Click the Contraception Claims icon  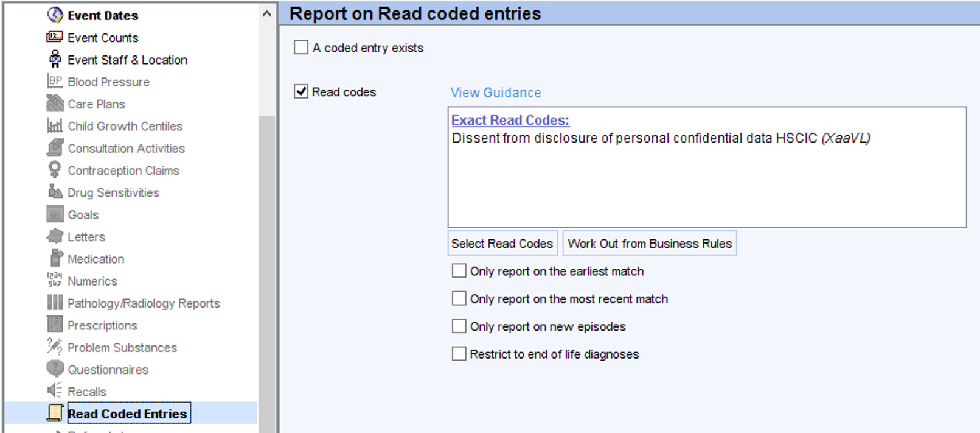[x=55, y=170]
